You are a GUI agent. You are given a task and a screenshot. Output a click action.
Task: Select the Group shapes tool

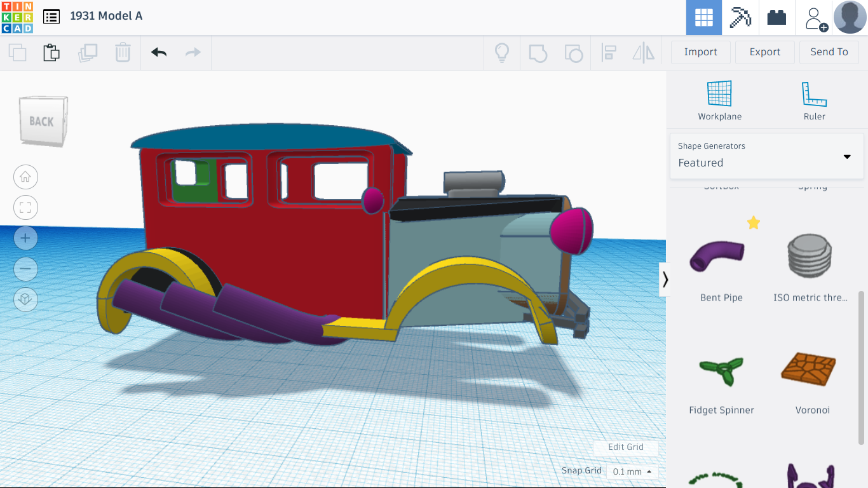(538, 53)
